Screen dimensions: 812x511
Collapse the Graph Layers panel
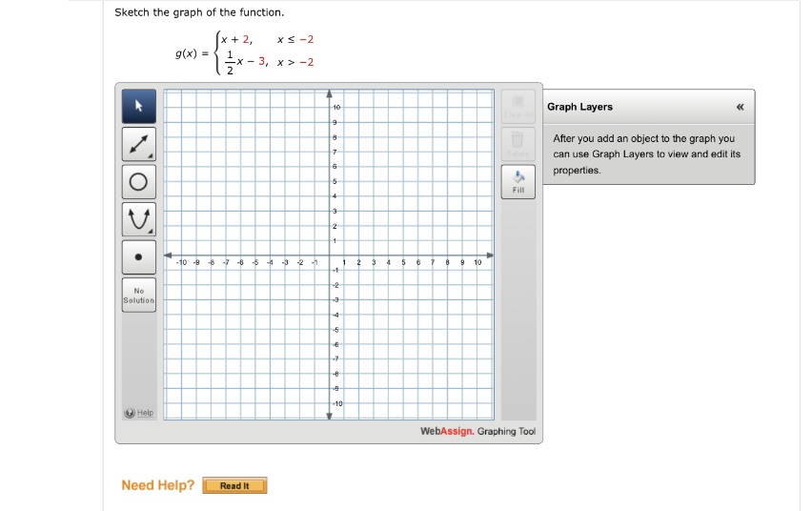(x=740, y=107)
